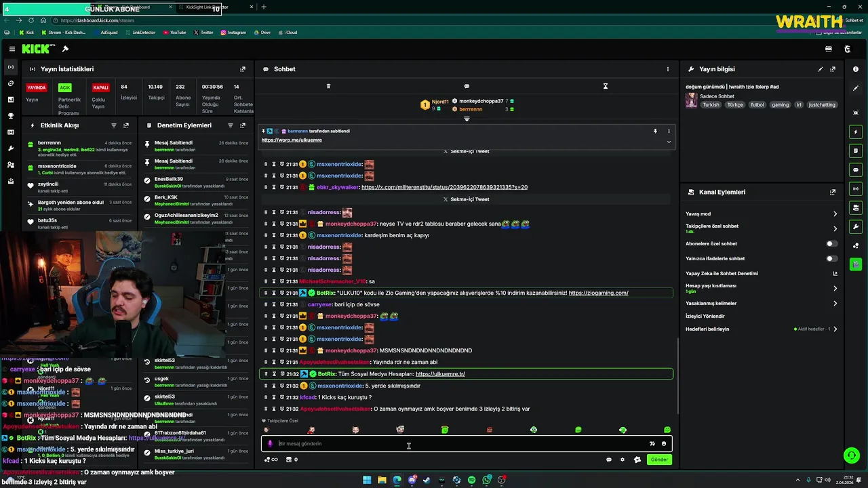Click the trash icon in the chat toolbar
Image resolution: width=868 pixels, height=488 pixels.
[328, 86]
